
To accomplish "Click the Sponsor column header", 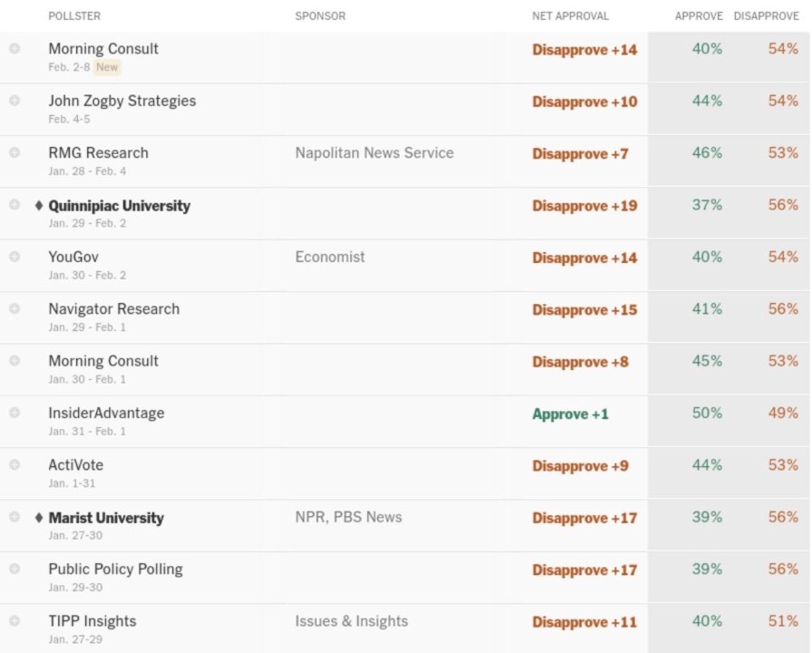I will [x=320, y=16].
